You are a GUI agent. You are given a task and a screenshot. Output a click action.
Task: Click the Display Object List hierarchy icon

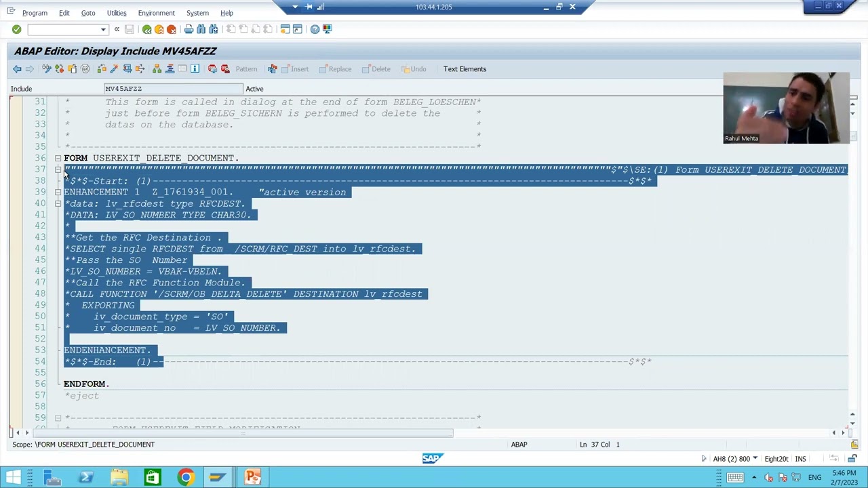[157, 69]
